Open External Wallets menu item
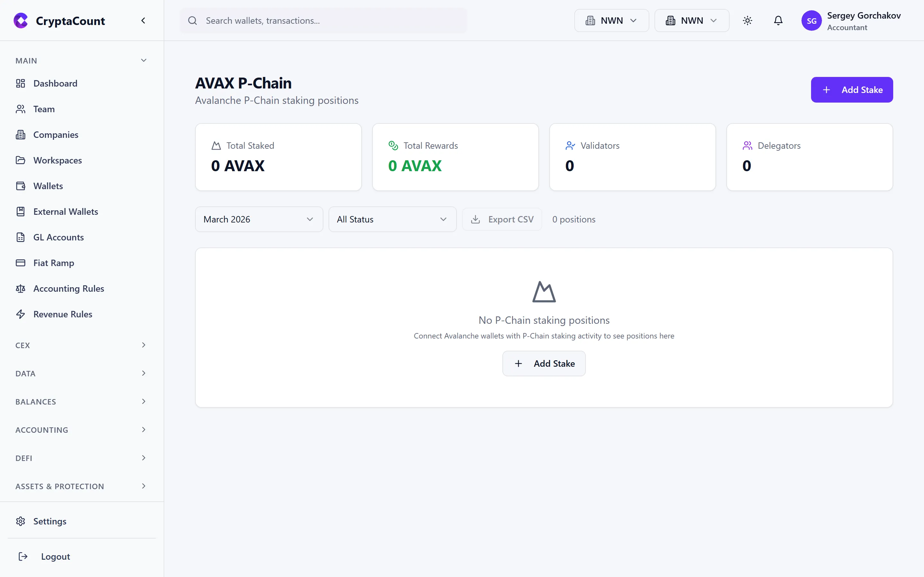 65,212
